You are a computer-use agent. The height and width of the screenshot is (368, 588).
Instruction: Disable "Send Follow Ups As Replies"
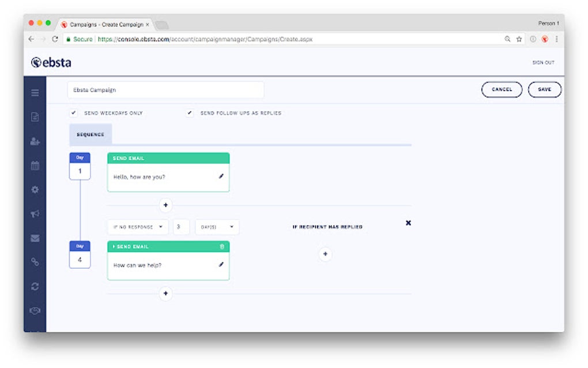point(190,113)
